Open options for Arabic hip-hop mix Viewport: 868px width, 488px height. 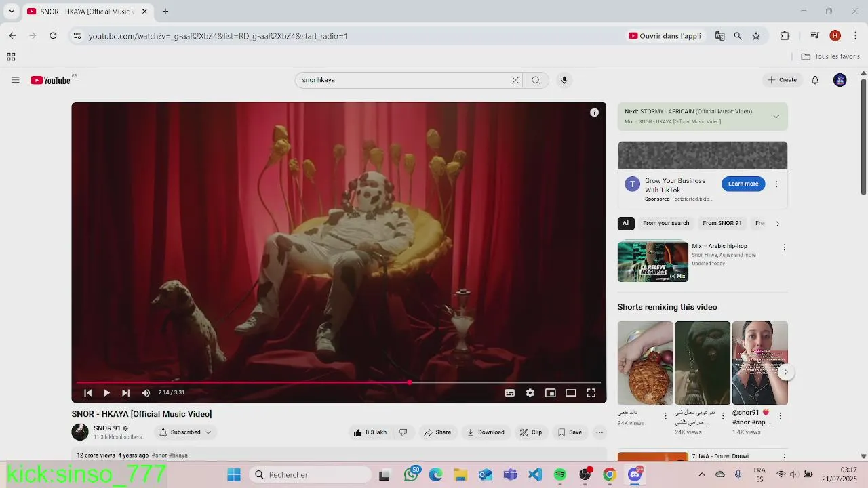(x=784, y=247)
